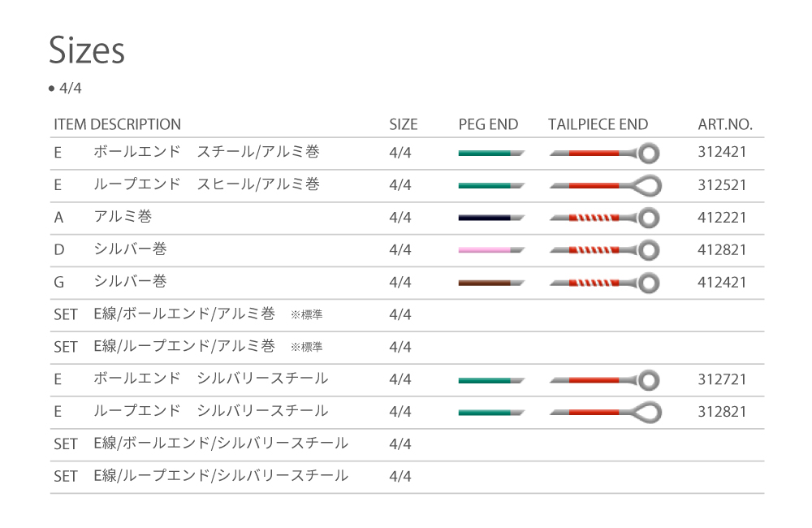Viewport: 812px width, 528px height.
Task: Click the TAILPIECE END column header
Action: [x=598, y=124]
